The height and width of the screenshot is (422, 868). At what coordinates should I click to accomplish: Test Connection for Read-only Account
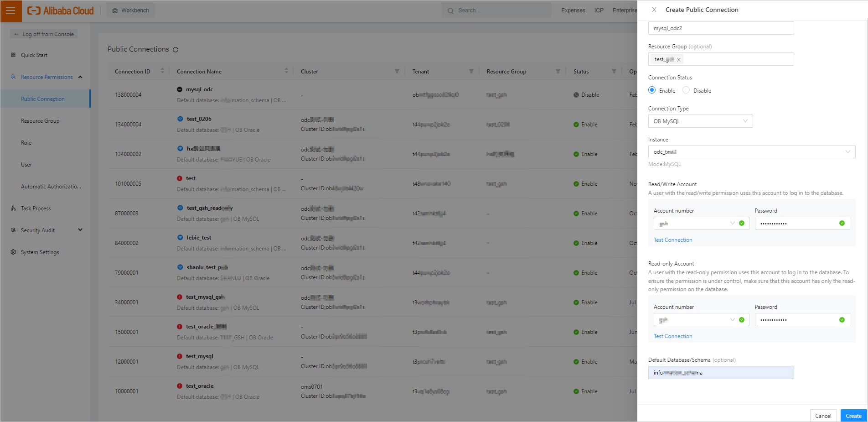click(673, 336)
